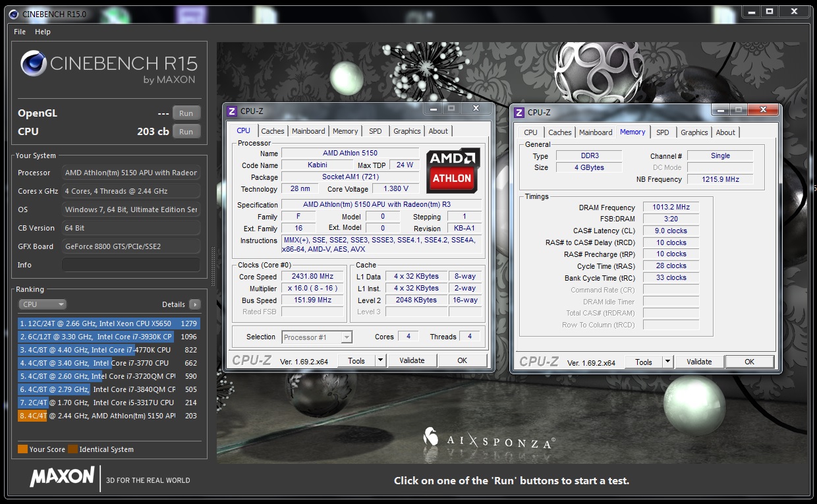Select ranking row Intel Core i7-3720QM
Screen dimensions: 817x504
point(109,376)
